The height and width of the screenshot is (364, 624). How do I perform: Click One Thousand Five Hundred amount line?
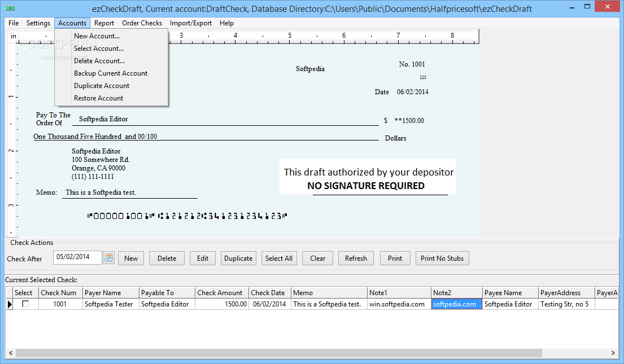[x=95, y=137]
